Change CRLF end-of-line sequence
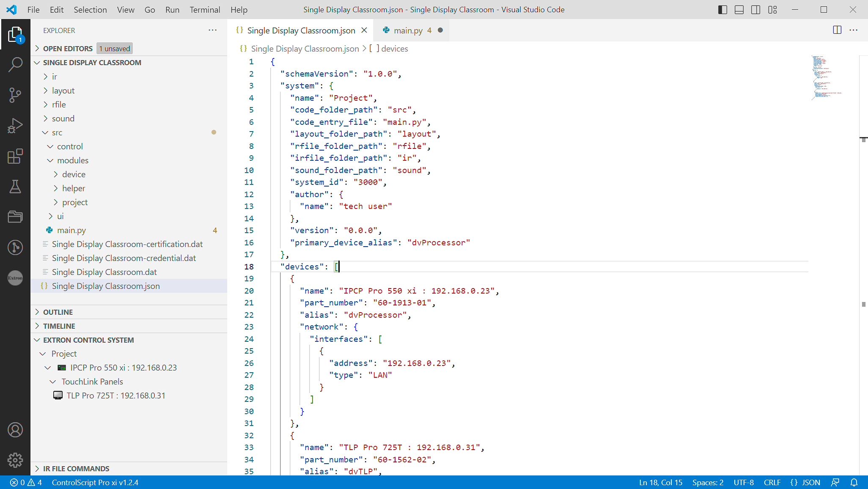 [x=772, y=483]
